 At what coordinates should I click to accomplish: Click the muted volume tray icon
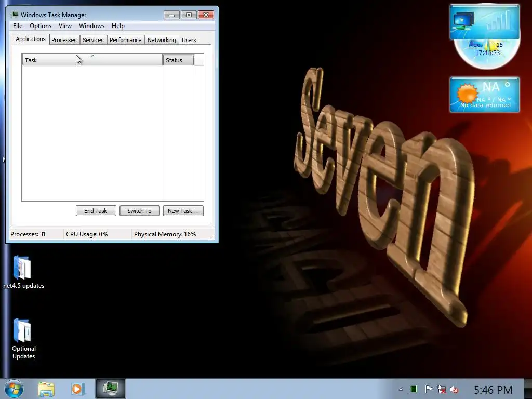(x=454, y=390)
